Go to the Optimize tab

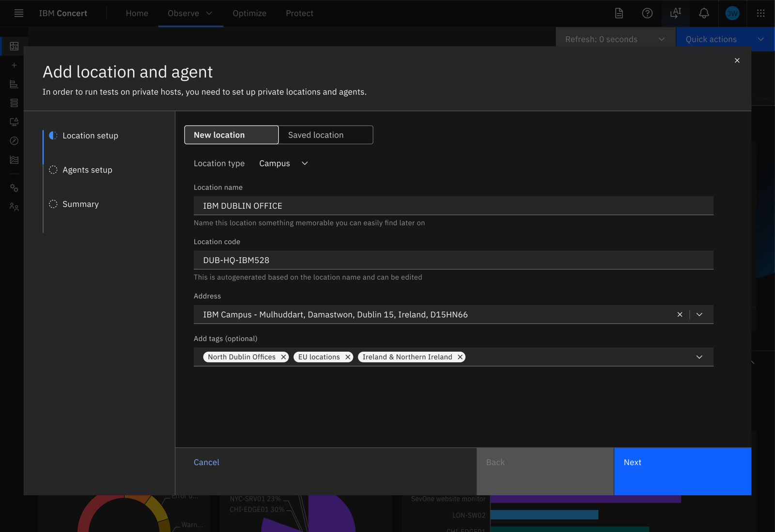(249, 13)
